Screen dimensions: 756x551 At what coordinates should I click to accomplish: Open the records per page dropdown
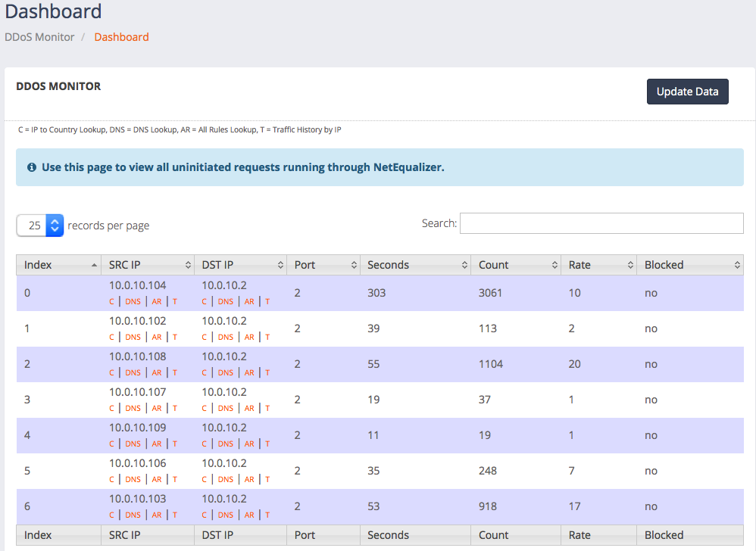(40, 226)
